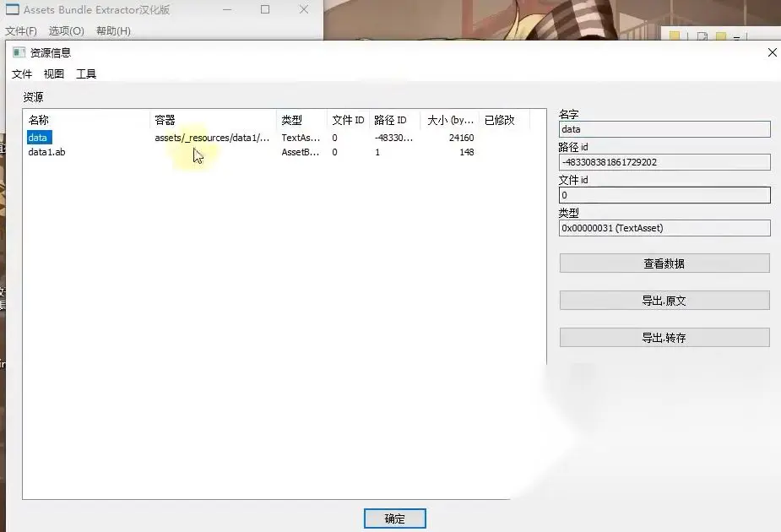Click the 导出.原文 button
The image size is (781, 532).
tap(664, 301)
